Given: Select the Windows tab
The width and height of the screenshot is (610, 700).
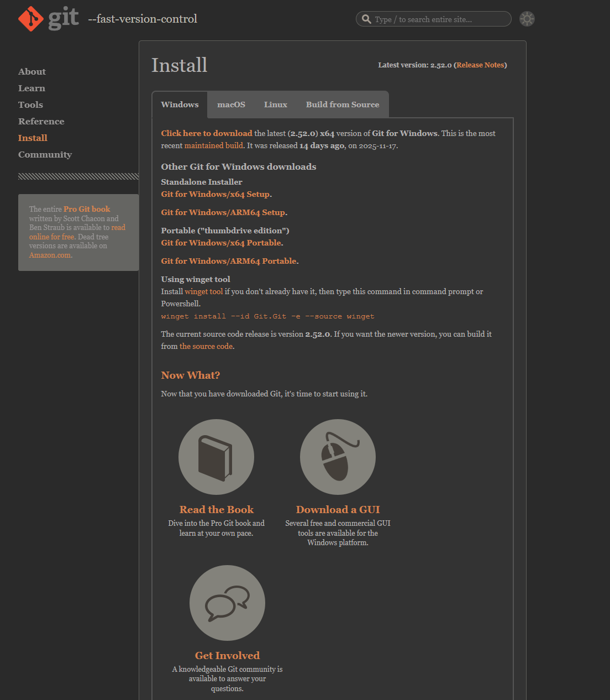Looking at the screenshot, I should (x=180, y=105).
